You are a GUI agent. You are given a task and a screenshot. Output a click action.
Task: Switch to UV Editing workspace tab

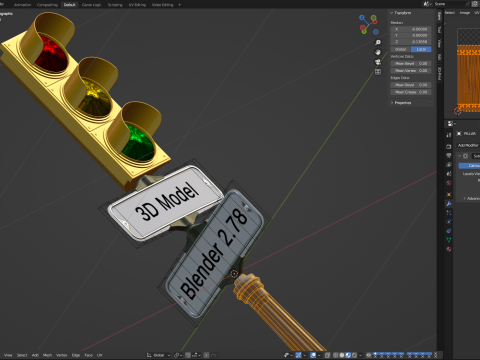[137, 5]
